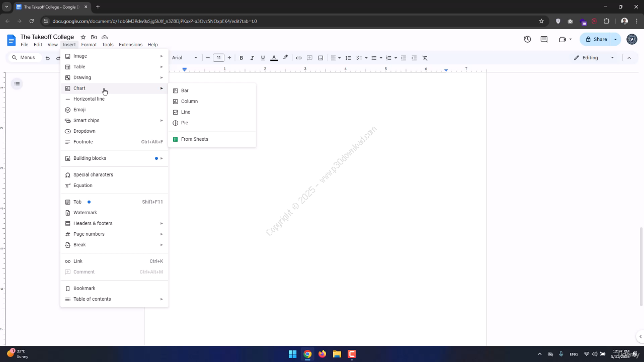
Task: Open the text color picker
Action: point(274,58)
